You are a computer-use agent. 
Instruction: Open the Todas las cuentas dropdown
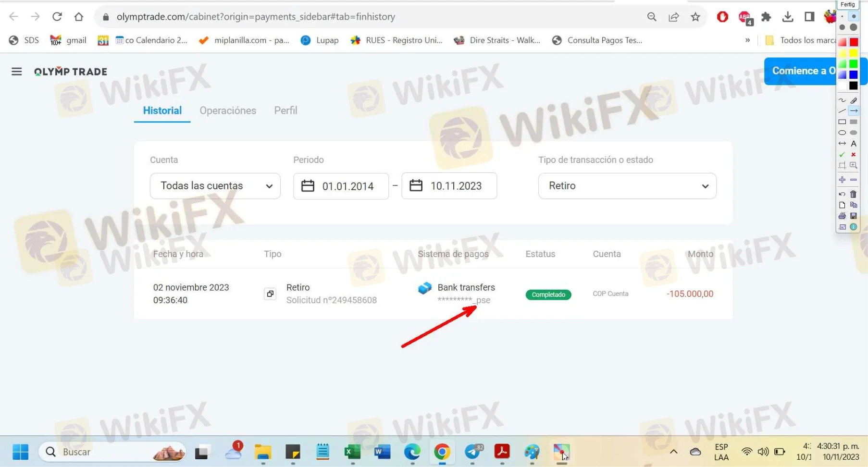coord(215,186)
